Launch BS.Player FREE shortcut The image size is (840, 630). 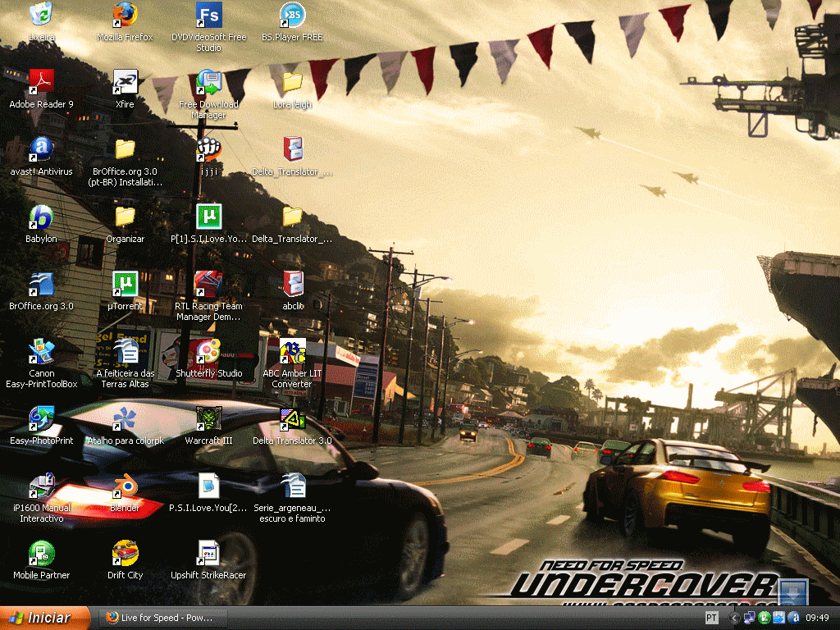click(292, 15)
